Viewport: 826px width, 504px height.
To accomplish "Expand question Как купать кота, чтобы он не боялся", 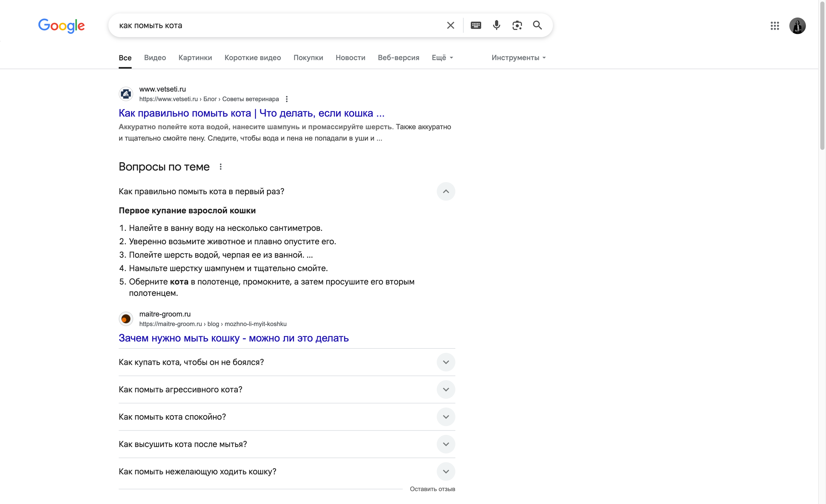I will click(446, 362).
